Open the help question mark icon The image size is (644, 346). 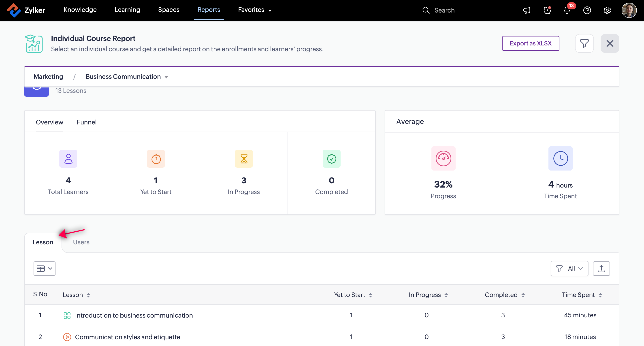587,10
